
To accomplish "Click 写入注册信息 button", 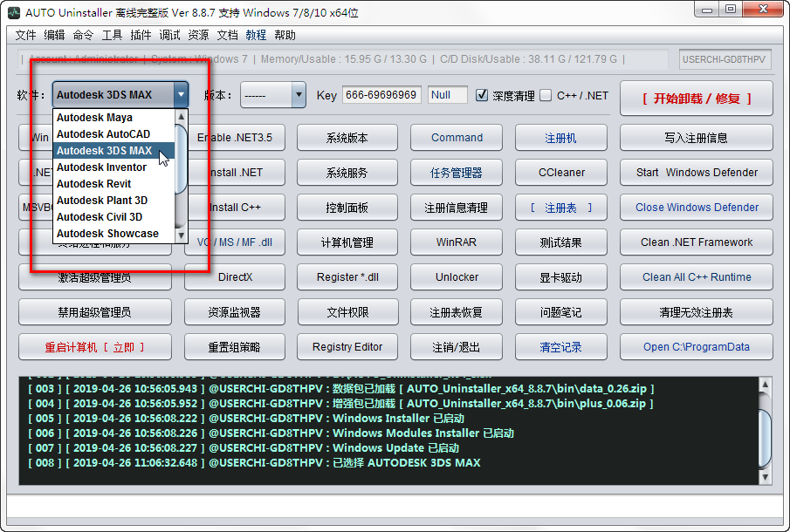I will 697,138.
